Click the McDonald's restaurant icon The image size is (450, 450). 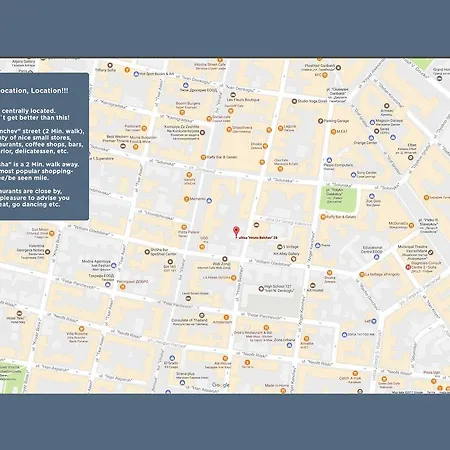pyautogui.click(x=411, y=225)
